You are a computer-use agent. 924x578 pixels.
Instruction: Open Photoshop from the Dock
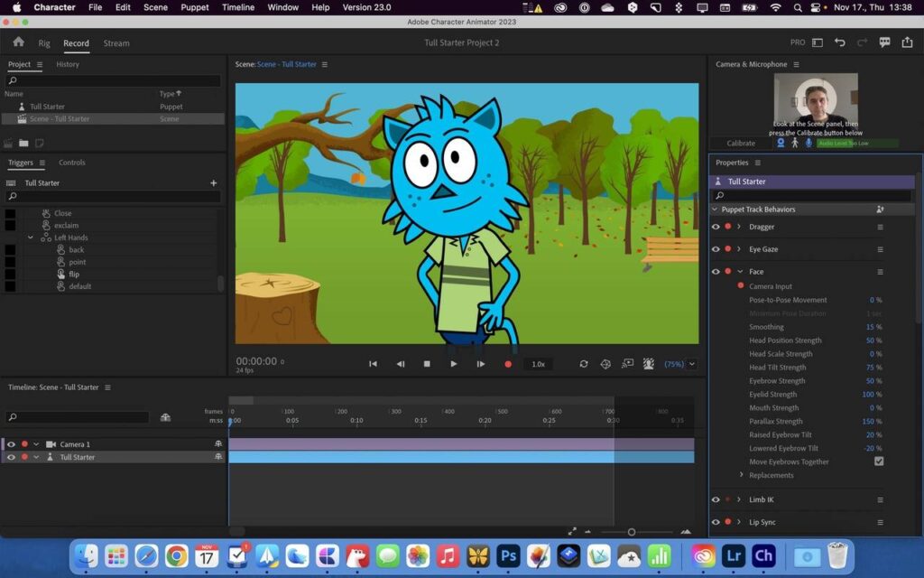click(507, 555)
